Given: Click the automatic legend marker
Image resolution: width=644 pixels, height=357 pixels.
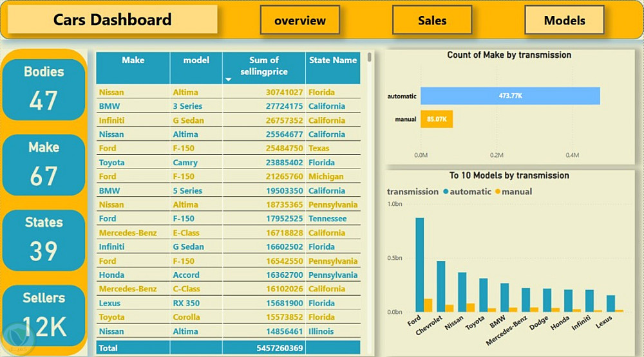Looking at the screenshot, I should click(446, 192).
